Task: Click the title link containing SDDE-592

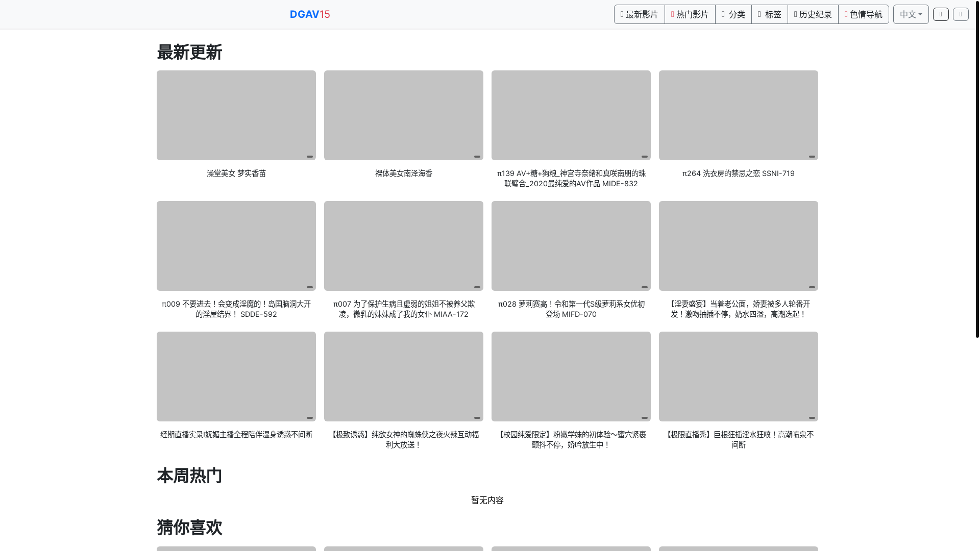Action: (236, 309)
